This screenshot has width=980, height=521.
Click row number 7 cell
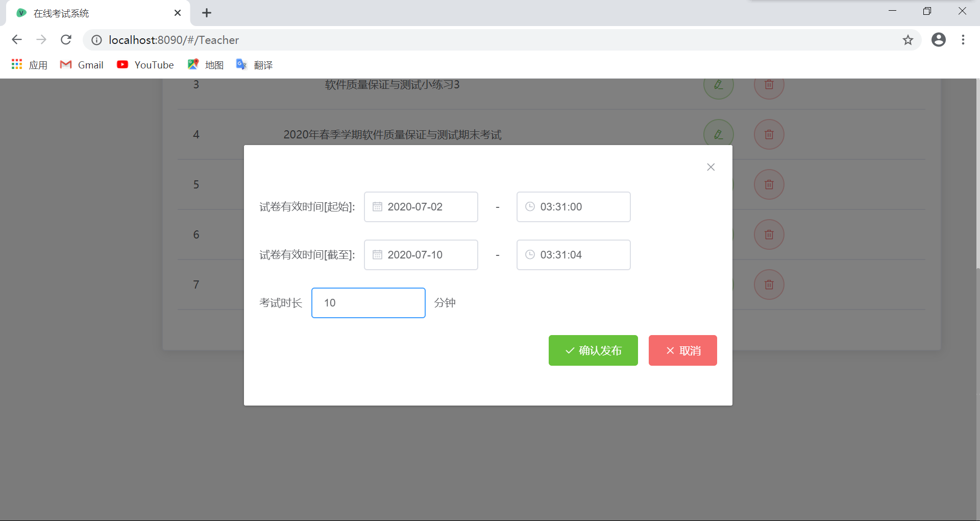196,285
